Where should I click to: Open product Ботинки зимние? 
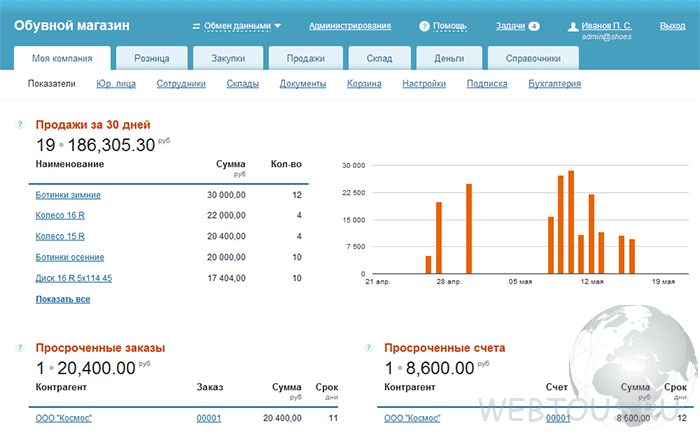pos(68,195)
